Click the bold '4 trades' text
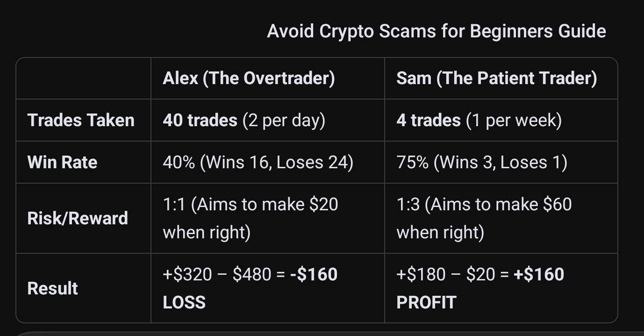This screenshot has width=644, height=336. click(428, 120)
